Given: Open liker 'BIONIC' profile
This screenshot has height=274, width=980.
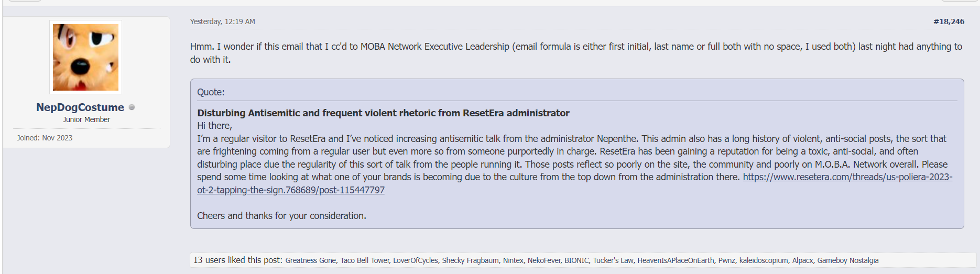Looking at the screenshot, I should click(x=576, y=260).
